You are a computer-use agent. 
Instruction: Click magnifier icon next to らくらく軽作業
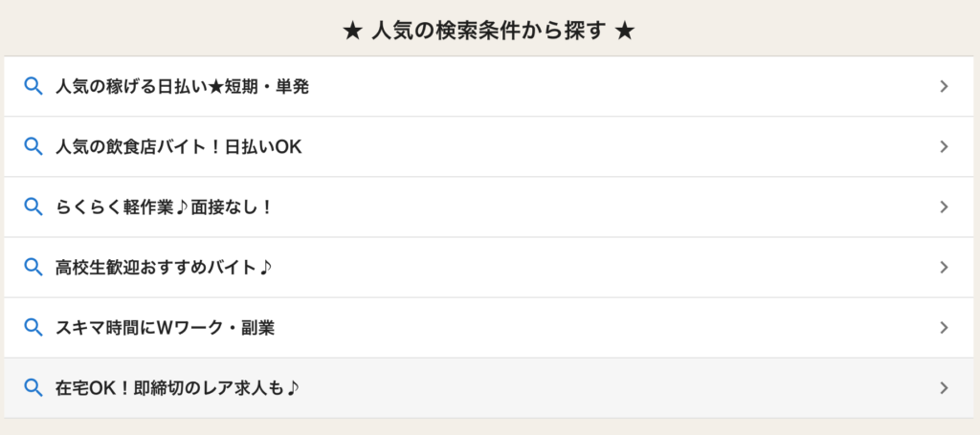point(33,207)
